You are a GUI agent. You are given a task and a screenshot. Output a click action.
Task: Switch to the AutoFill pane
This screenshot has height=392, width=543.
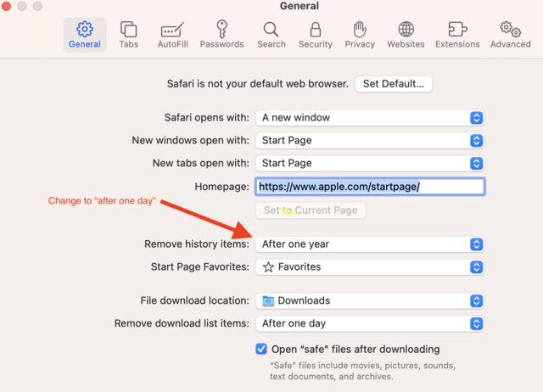[x=172, y=34]
